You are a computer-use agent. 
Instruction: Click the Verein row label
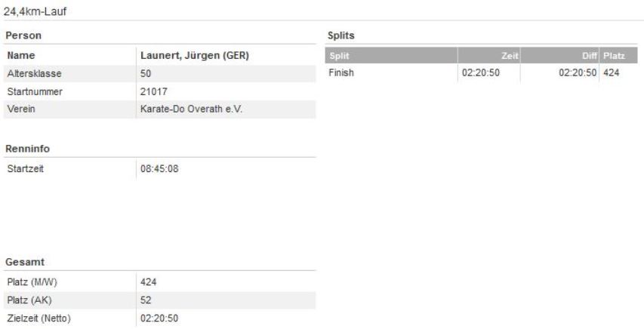tap(20, 109)
